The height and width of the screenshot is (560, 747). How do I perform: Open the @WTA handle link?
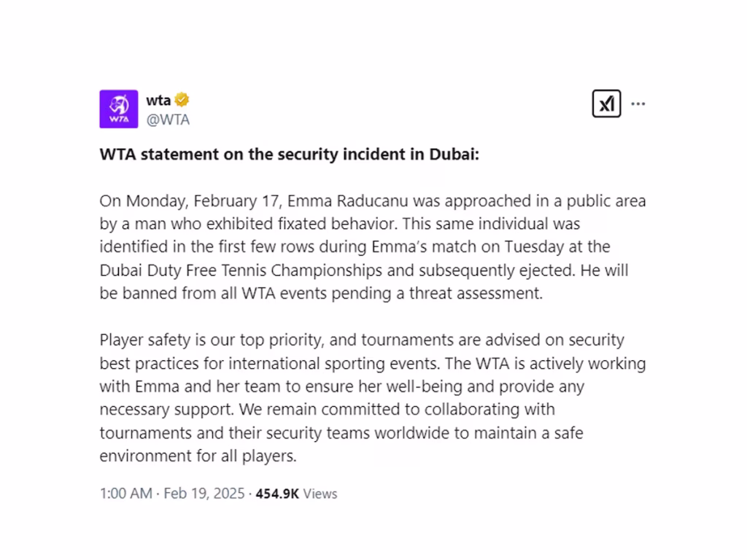[168, 120]
